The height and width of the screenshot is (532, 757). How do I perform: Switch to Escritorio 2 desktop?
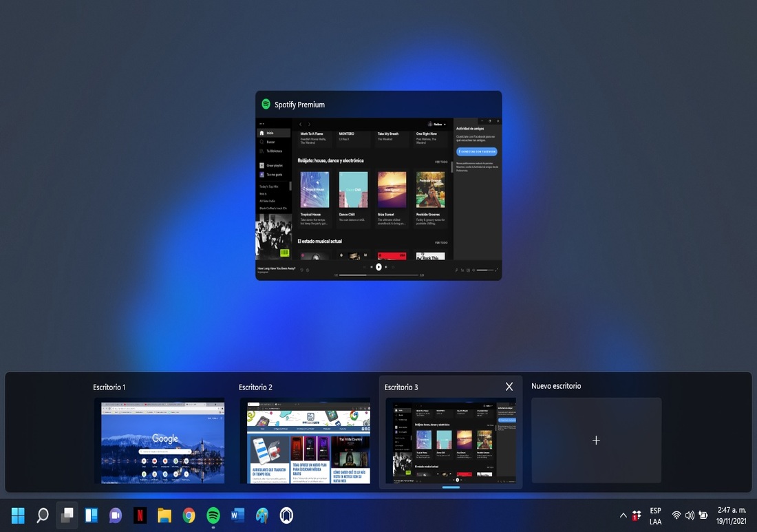coord(305,440)
